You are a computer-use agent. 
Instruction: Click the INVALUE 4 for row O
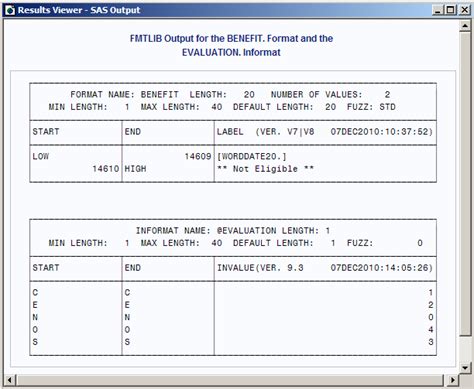(431, 329)
